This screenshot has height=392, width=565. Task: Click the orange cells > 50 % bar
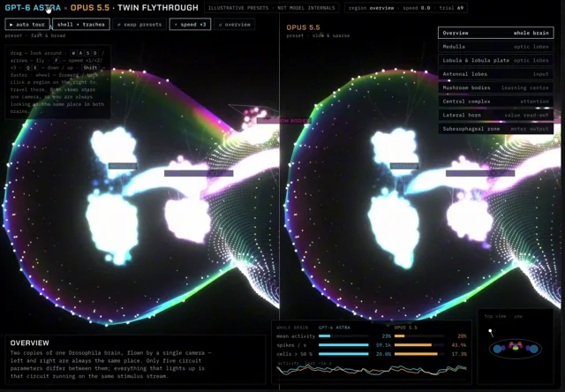click(416, 354)
